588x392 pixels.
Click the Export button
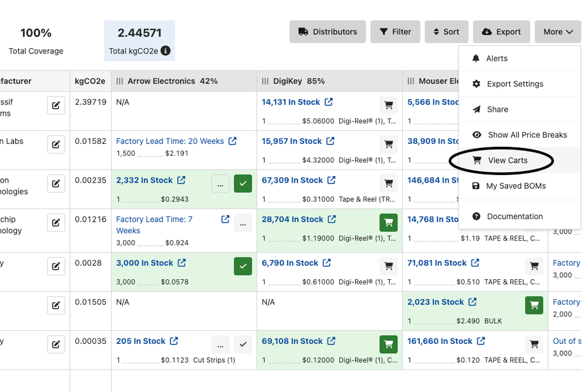(501, 32)
